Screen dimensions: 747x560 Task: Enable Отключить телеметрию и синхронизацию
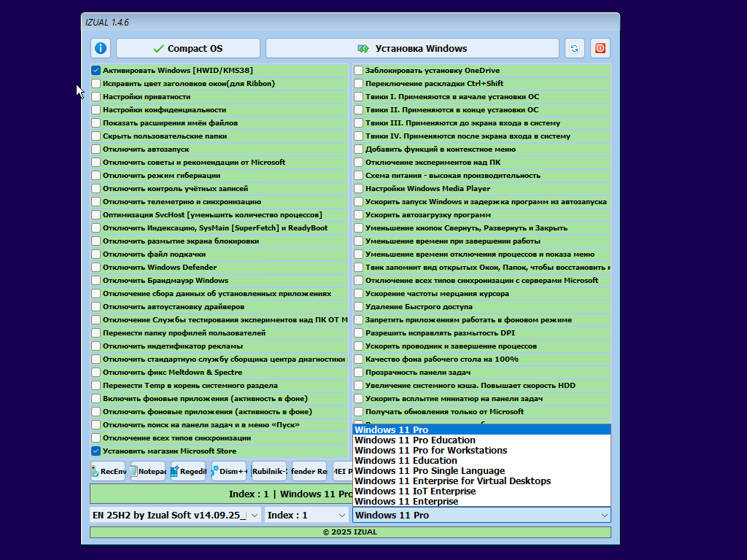pyautogui.click(x=96, y=201)
